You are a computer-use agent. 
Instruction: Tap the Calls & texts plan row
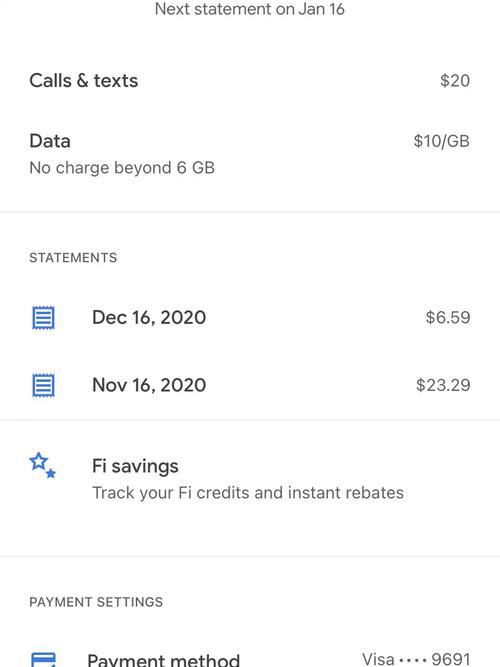click(250, 81)
